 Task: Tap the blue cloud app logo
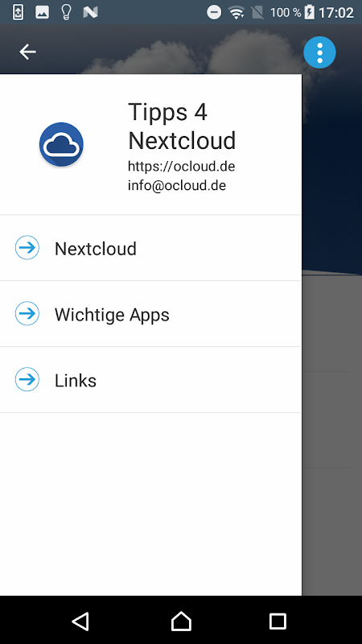[62, 145]
